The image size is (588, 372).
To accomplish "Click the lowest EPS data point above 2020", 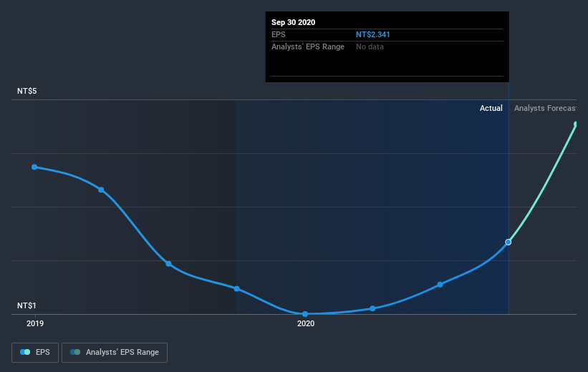I will click(305, 313).
